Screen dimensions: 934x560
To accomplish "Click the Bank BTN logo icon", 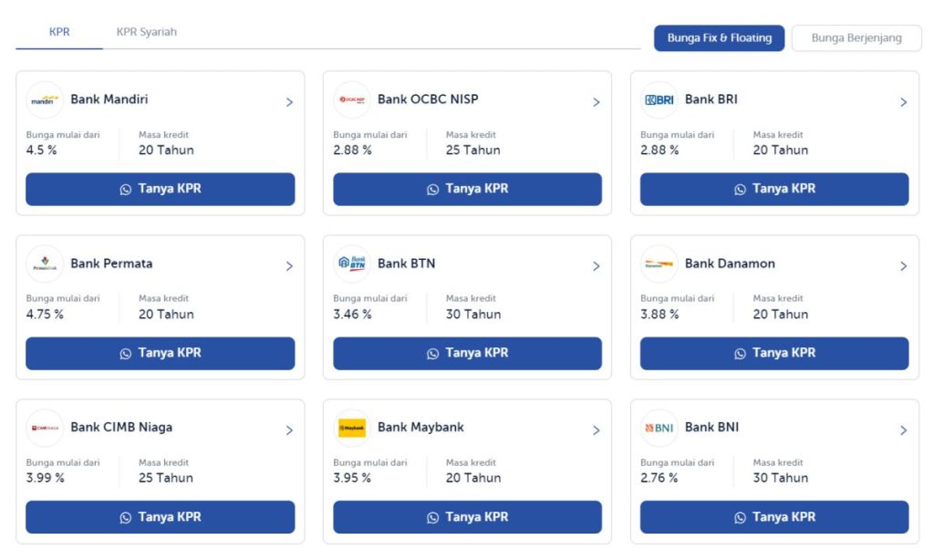I will [351, 264].
